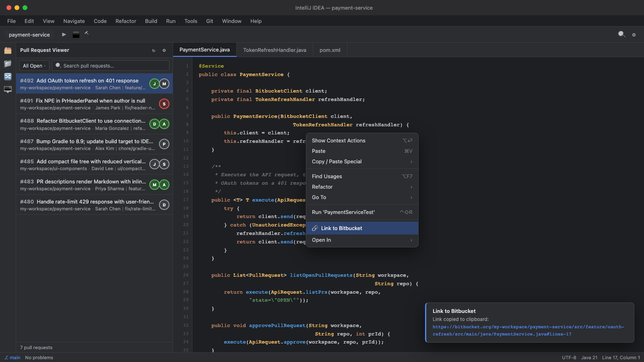Open the copied Bitbucket URL in notification
The height and width of the screenshot is (362, 644).
[x=528, y=330]
